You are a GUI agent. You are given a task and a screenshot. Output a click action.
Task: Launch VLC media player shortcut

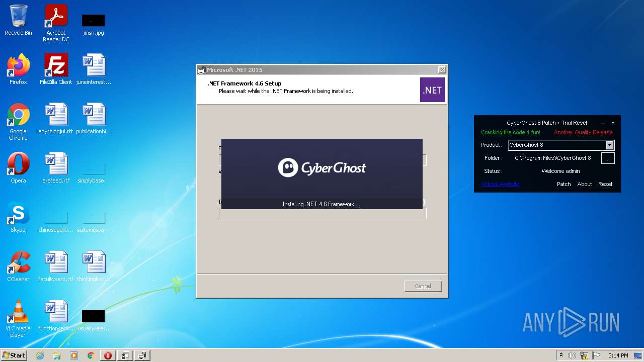18,319
